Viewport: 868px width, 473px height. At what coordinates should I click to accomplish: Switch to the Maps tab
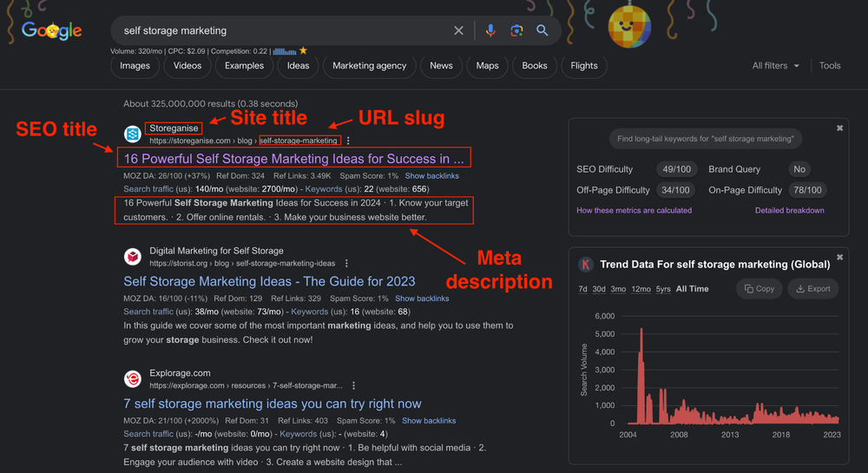tap(487, 66)
